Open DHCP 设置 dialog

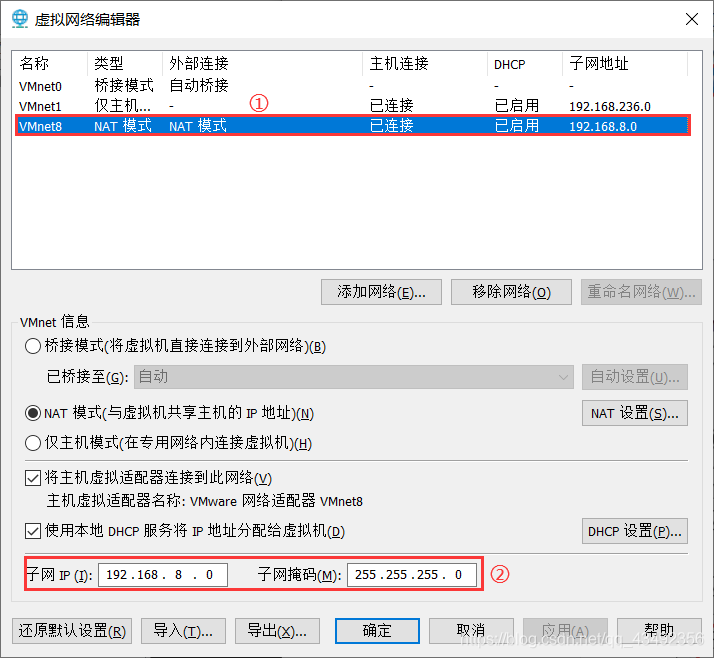click(635, 531)
